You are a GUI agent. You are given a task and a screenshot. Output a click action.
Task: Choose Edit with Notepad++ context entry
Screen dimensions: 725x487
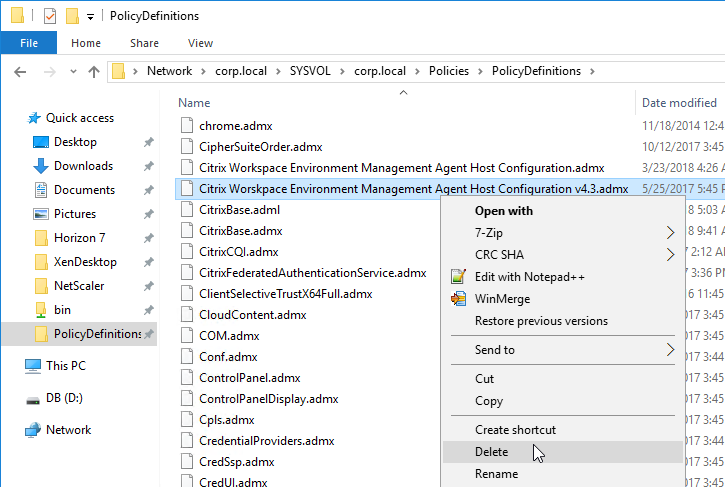point(563,277)
